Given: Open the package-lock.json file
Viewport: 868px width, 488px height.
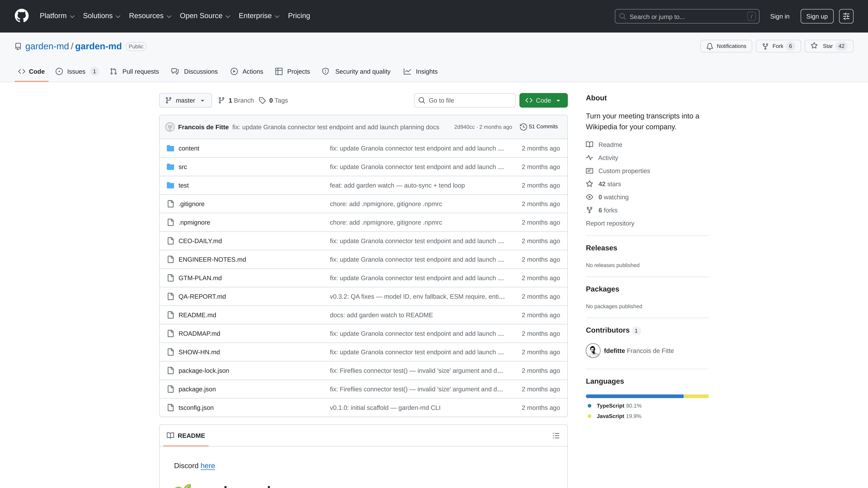Looking at the screenshot, I should click(204, 371).
